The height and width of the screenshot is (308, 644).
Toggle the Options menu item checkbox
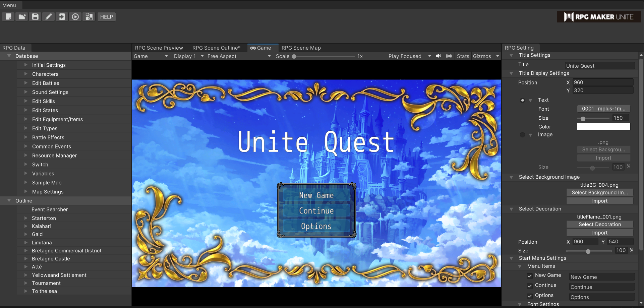click(530, 296)
